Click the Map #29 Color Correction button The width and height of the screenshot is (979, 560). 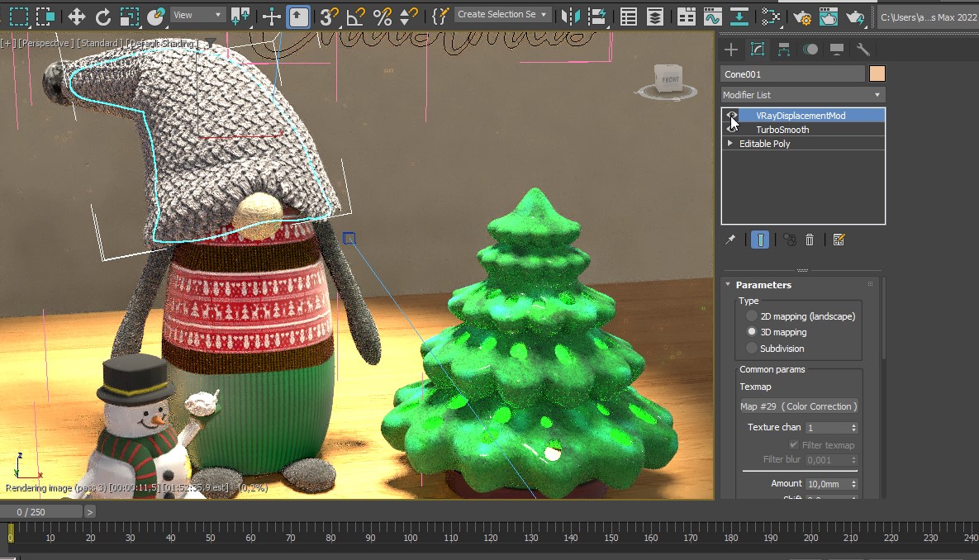click(x=798, y=406)
